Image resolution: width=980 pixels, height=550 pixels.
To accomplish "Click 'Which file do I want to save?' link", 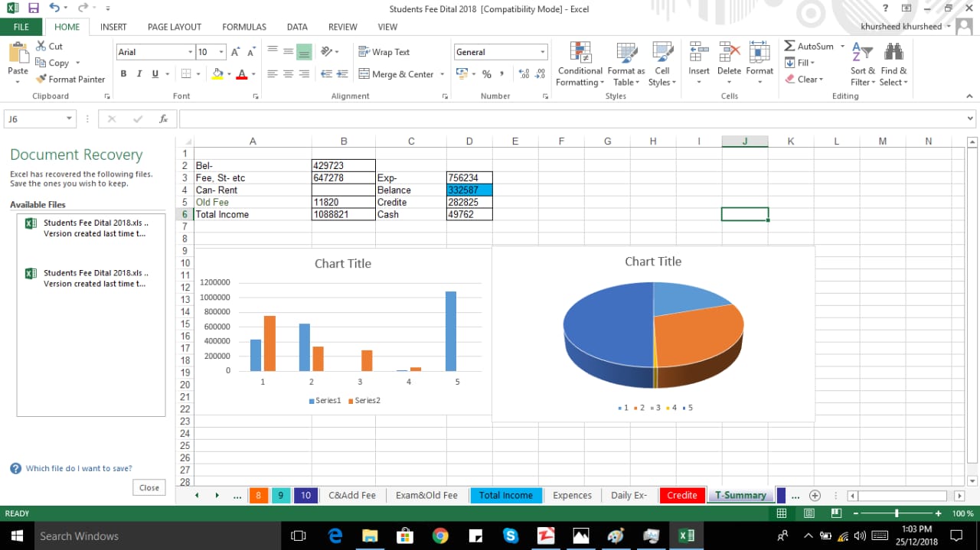I will [x=78, y=468].
